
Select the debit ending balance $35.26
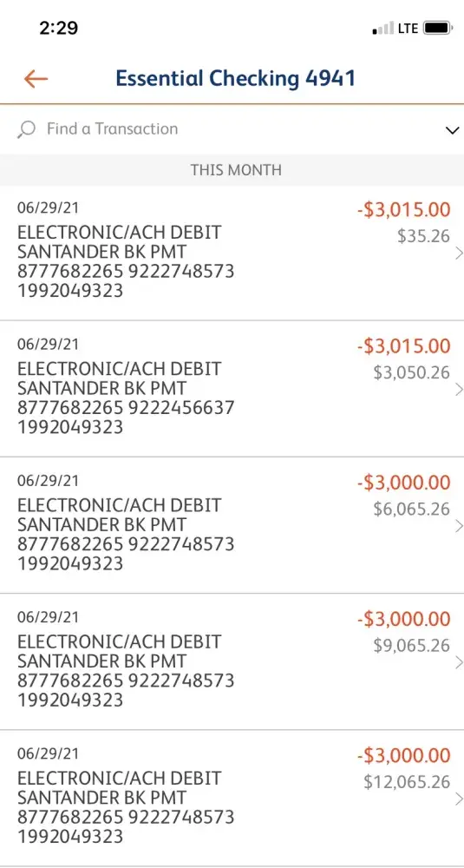coord(232,253)
